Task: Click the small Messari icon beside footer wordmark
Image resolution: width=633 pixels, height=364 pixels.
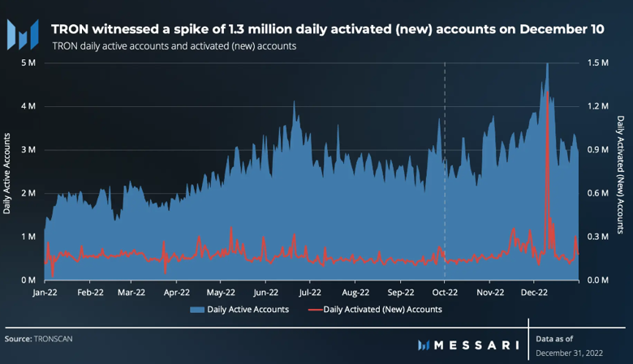Action: 424,345
